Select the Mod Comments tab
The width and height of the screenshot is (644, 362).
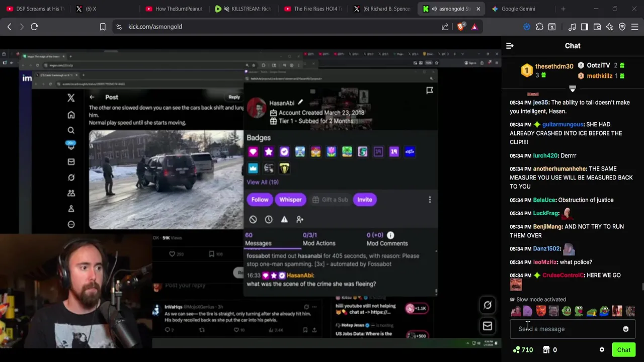387,239
